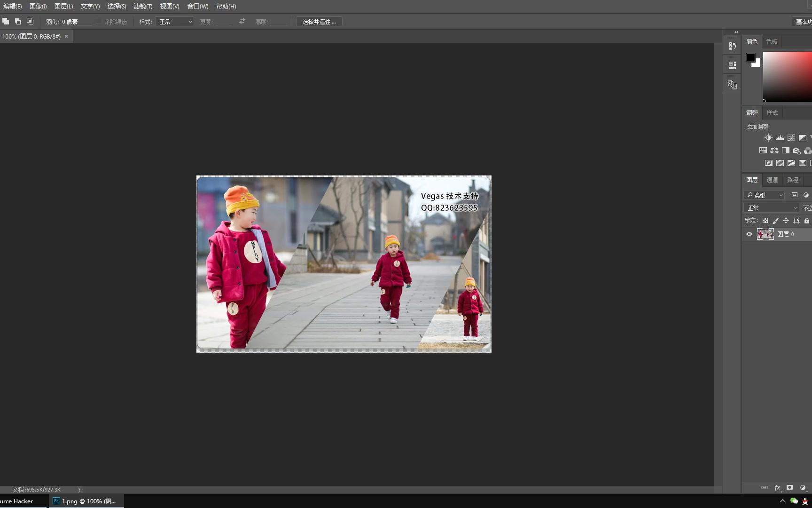Open WeChat from the system tray
Image resolution: width=812 pixels, height=508 pixels.
tap(794, 501)
